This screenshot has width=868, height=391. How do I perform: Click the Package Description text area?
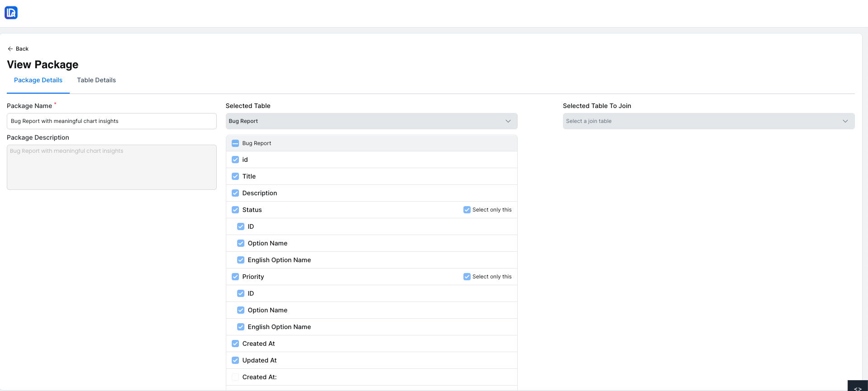point(111,167)
